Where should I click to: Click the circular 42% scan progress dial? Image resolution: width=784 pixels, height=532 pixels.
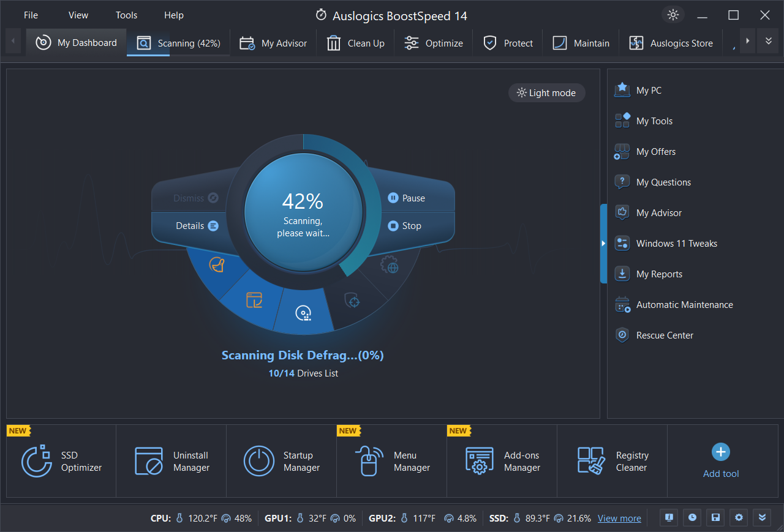point(303,211)
